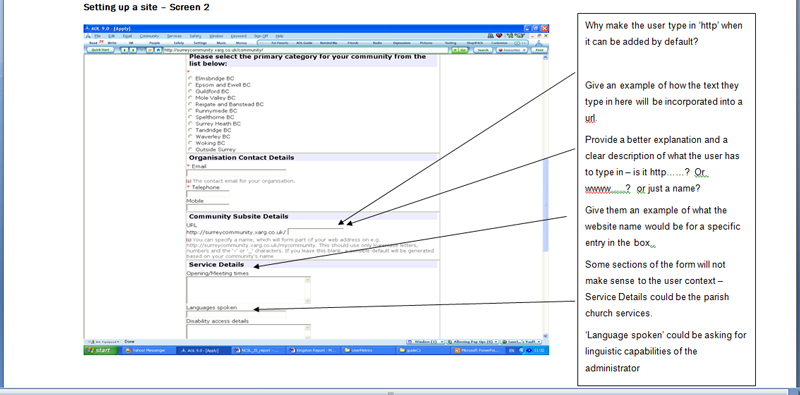Click the Write toolbar item
Viewport: 800px width, 395px height.
(x=112, y=43)
